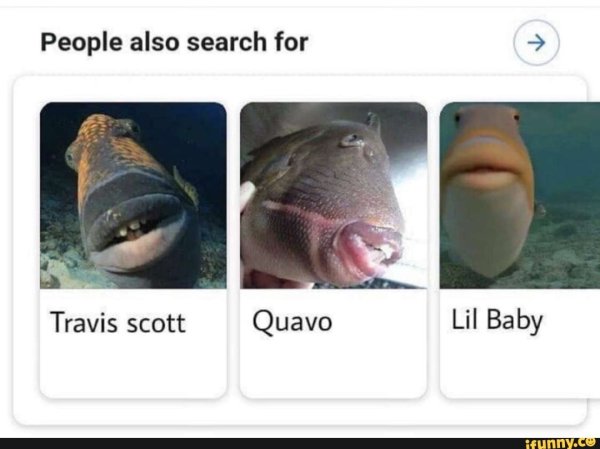600x449 pixels.
Task: Click the blank area below Quavo label
Action: click(x=333, y=367)
